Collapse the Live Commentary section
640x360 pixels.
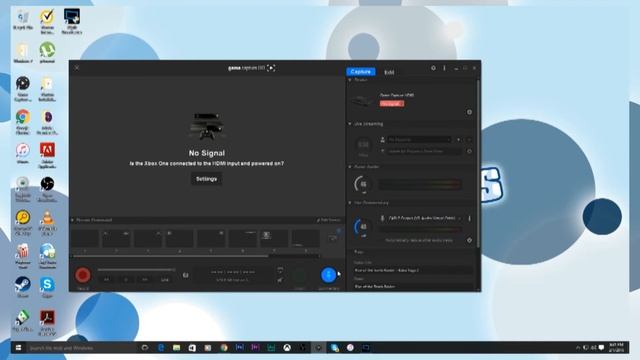pyautogui.click(x=350, y=203)
